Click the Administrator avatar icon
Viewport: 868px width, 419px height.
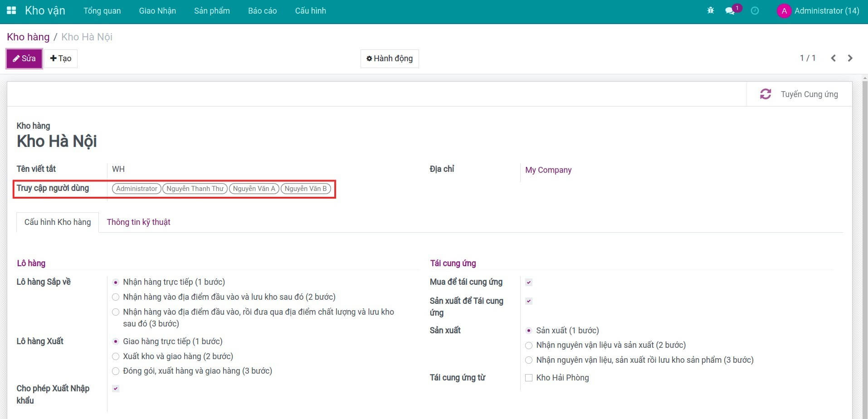point(784,11)
